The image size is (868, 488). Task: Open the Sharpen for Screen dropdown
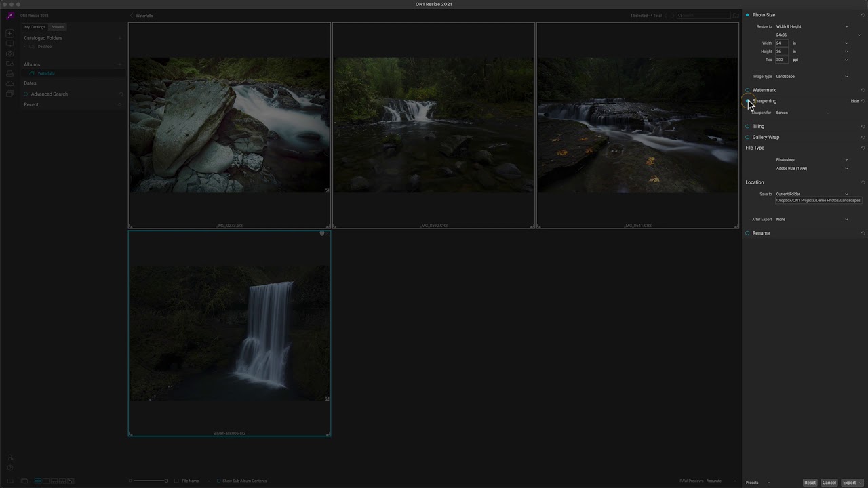click(803, 113)
